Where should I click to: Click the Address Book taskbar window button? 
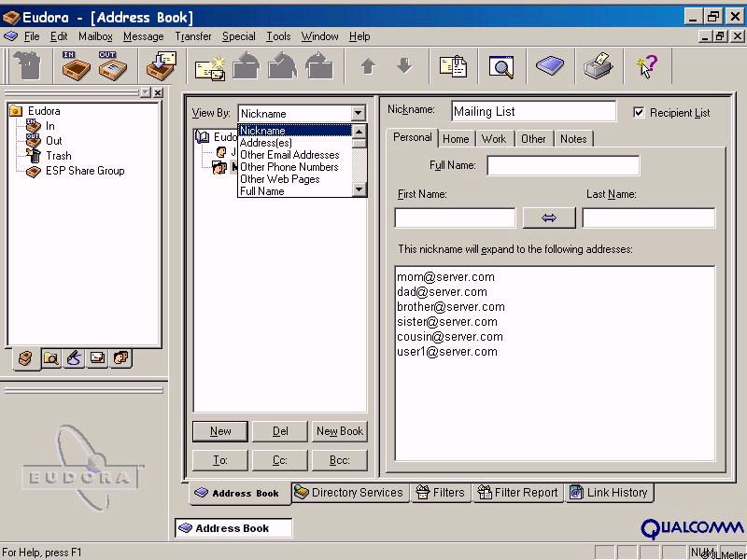233,528
